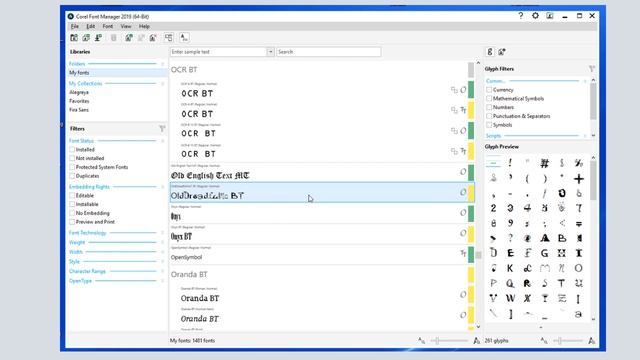This screenshot has height=360, width=640.
Task: Click the small A icon beside 261 glyphs
Action: click(544, 340)
